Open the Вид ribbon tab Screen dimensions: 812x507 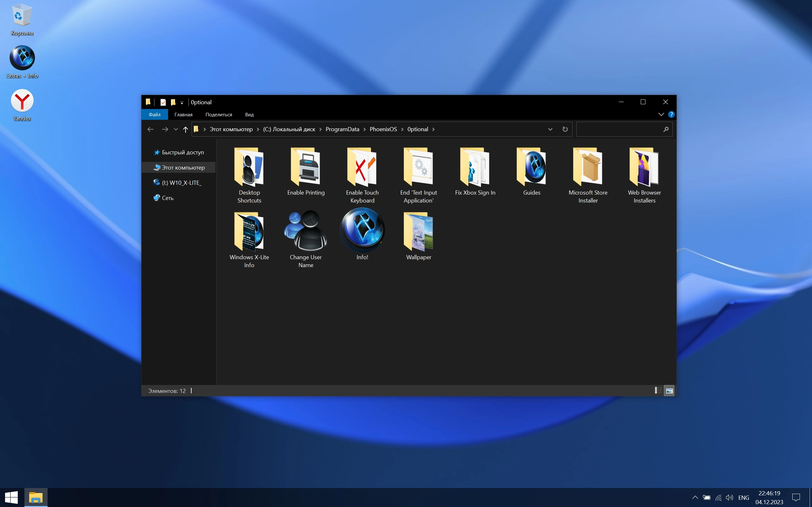coord(249,115)
